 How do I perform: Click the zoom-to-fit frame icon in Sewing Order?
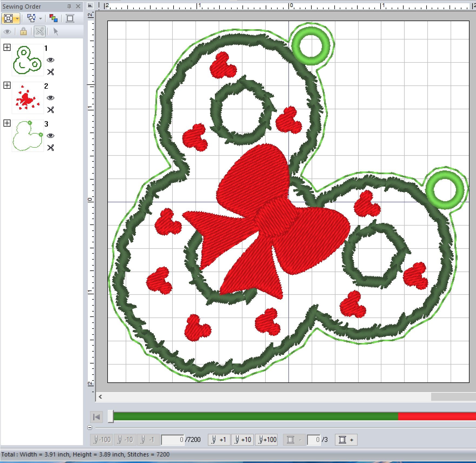(x=8, y=18)
